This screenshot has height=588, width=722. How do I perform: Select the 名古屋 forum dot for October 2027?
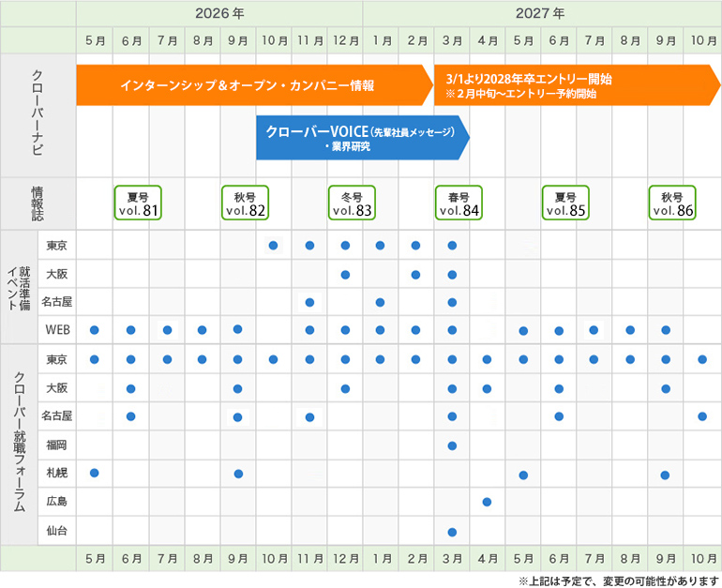point(702,416)
